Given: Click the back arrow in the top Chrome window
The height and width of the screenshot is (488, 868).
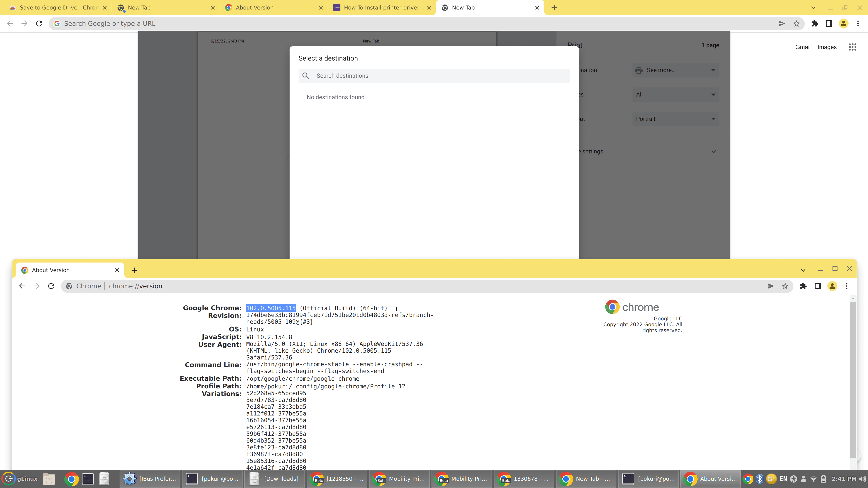Looking at the screenshot, I should 10,23.
